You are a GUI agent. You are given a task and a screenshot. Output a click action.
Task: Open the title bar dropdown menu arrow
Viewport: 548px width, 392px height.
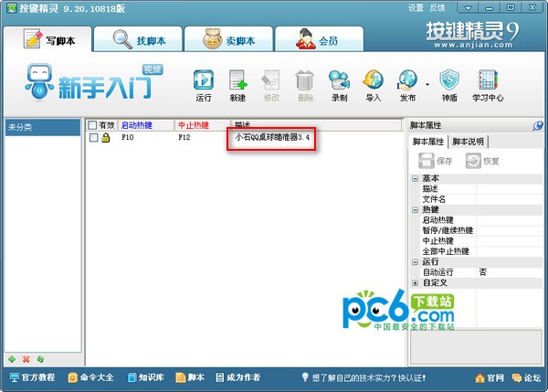point(468,7)
